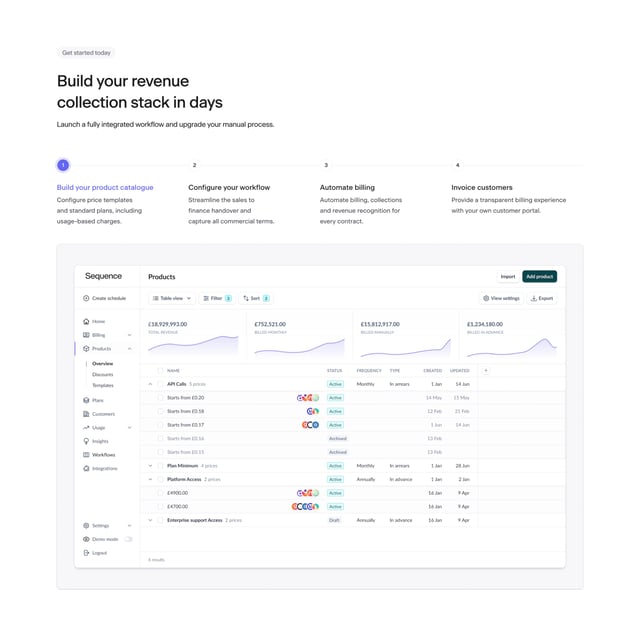This screenshot has height=621, width=640.
Task: Tick the Starts from £0.20 checkbox
Action: click(160, 398)
